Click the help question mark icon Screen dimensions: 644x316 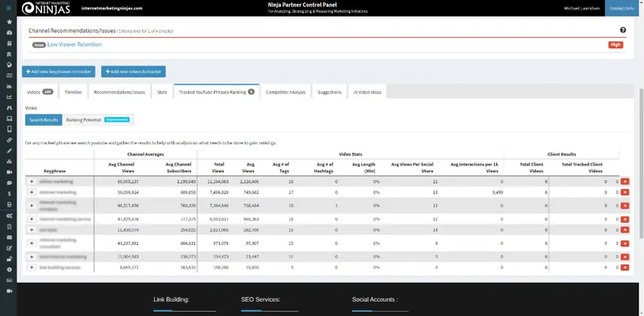tap(623, 30)
